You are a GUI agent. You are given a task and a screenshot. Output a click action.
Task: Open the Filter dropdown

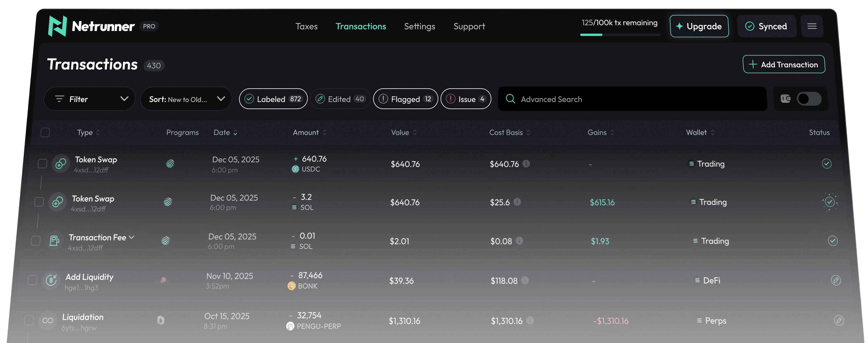tap(90, 99)
